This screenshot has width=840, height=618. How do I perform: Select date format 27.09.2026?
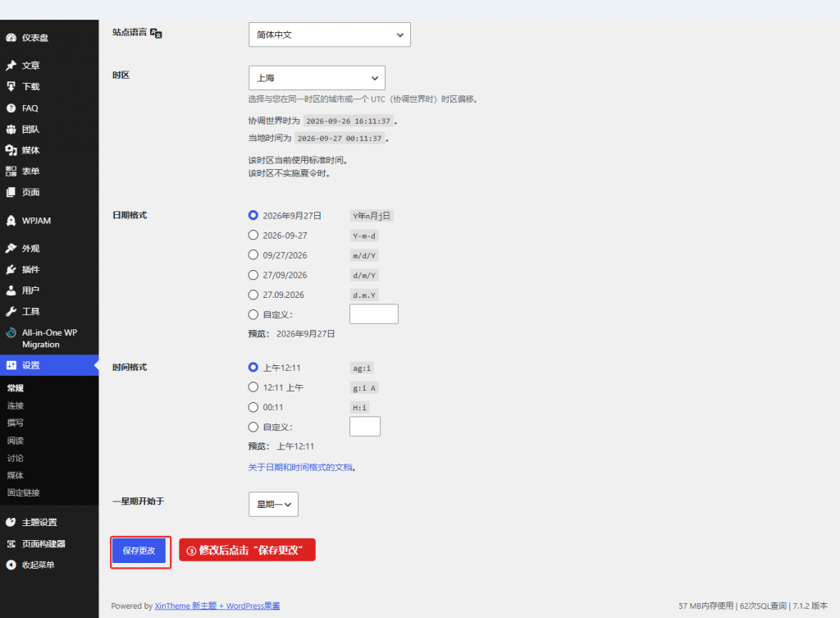(x=253, y=295)
